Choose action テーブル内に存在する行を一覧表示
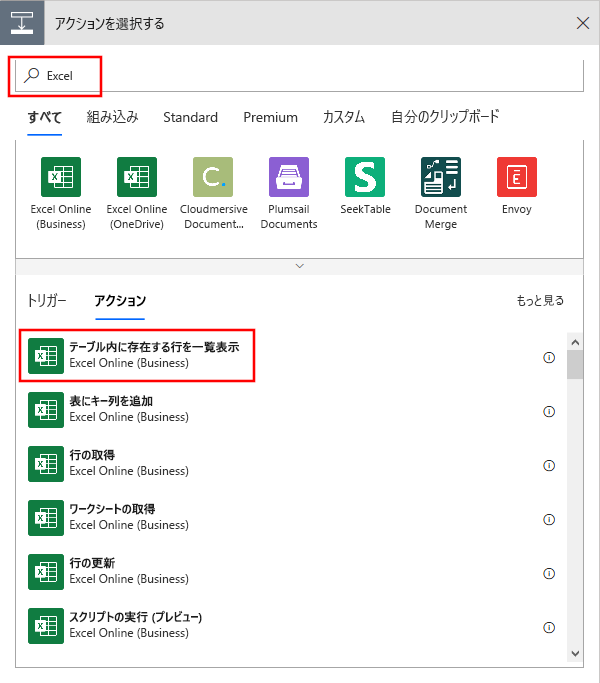Viewport: 600px width, 683px height. (292, 356)
